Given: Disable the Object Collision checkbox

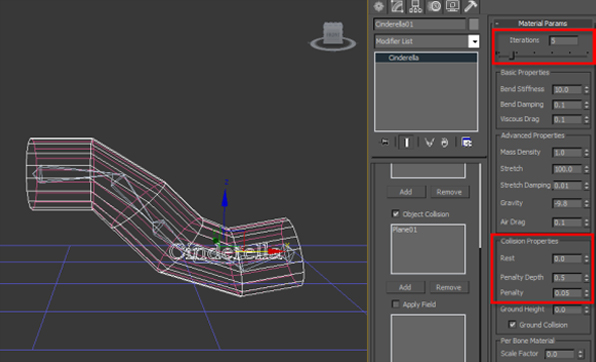Looking at the screenshot, I should tap(396, 214).
